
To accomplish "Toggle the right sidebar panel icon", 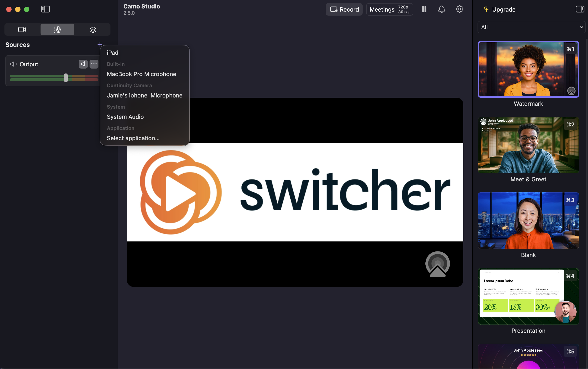I will click(x=580, y=9).
